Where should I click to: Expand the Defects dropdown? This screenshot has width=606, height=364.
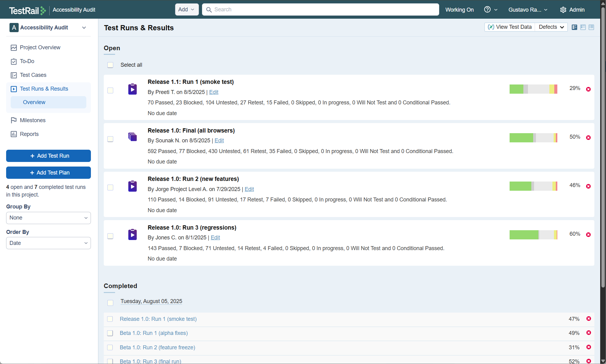[x=551, y=27]
